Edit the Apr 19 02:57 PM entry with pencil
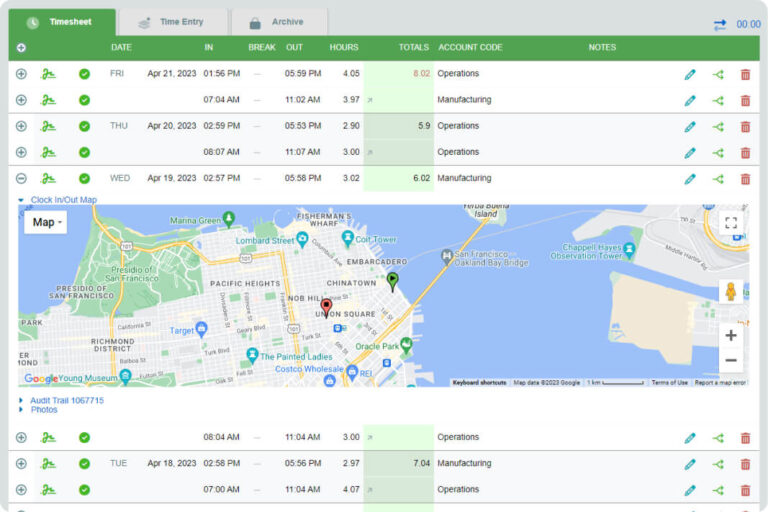 [x=690, y=179]
